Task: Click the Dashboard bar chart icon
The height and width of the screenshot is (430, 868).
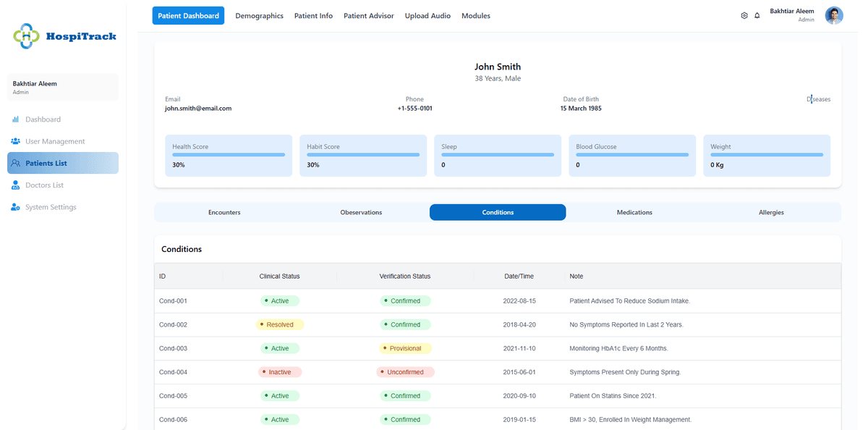Action: 15,119
